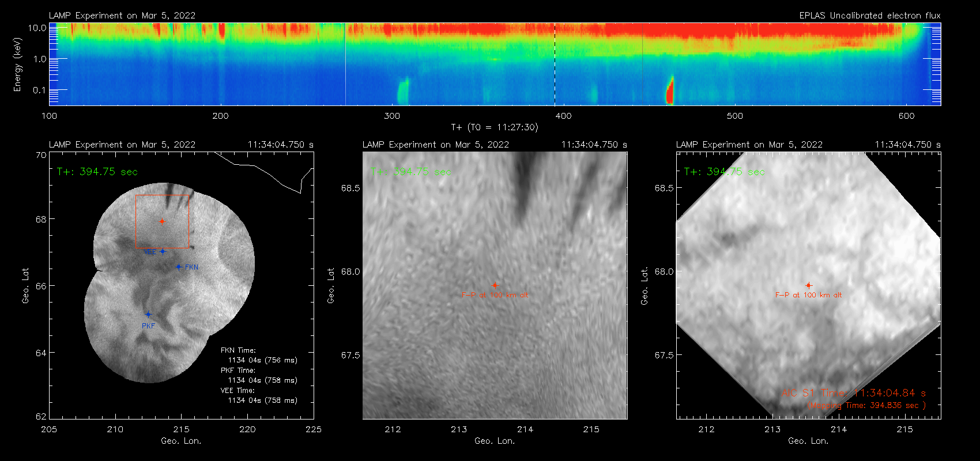
Task: Click the blue PKF station marker
Action: (x=148, y=315)
